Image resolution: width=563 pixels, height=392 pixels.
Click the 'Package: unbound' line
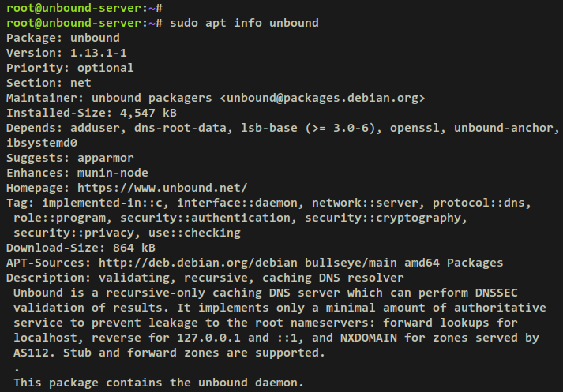coord(63,38)
